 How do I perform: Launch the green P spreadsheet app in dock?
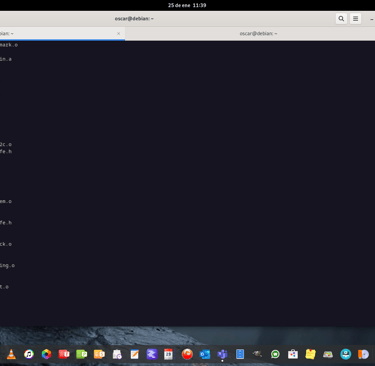tap(82, 354)
